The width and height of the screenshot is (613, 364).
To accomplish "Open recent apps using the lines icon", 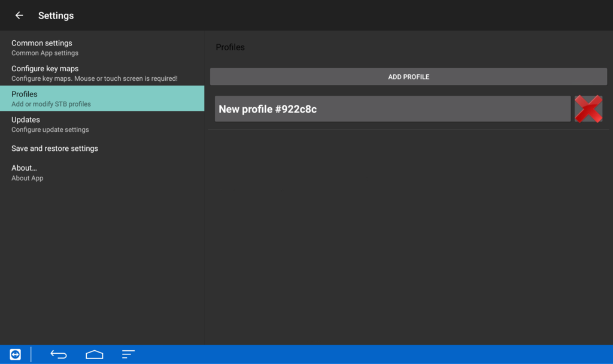I will tap(128, 354).
